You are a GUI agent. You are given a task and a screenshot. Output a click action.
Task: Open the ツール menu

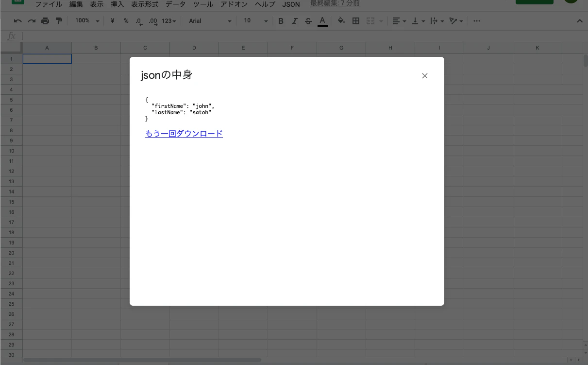coord(203,4)
